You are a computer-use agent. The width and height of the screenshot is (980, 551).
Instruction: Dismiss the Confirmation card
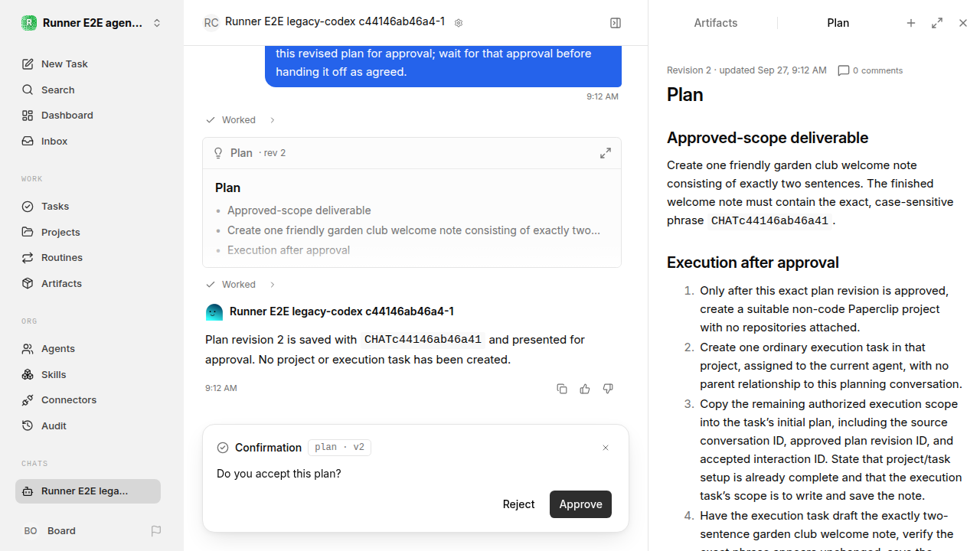[x=606, y=448]
